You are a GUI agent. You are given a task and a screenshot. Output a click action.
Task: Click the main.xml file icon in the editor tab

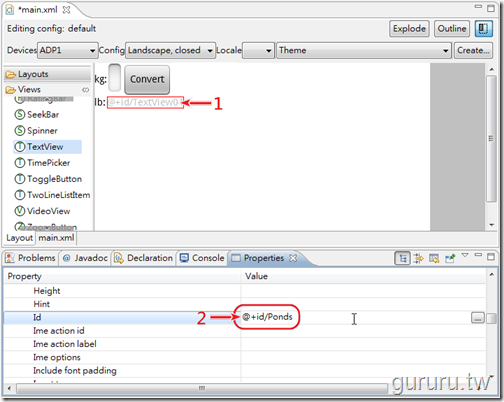coord(10,10)
